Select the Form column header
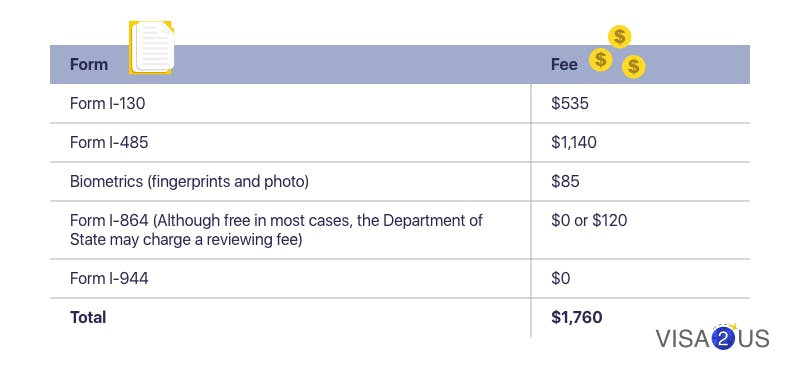Screen dimensions: 800x383 89,64
